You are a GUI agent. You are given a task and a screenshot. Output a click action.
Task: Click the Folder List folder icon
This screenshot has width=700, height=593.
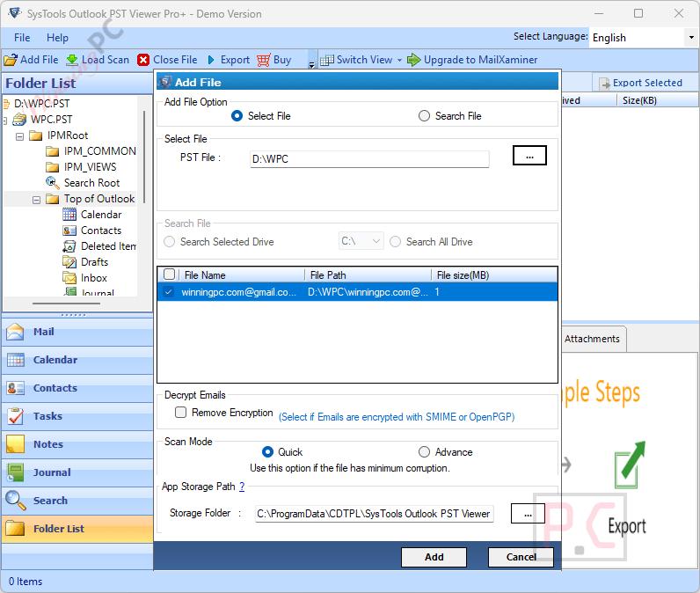[x=16, y=529]
